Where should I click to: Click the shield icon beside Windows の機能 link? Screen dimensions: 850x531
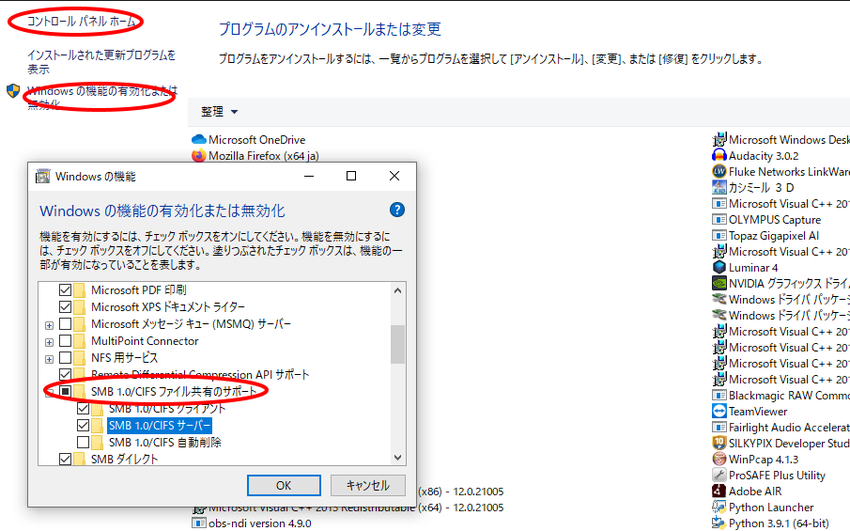coord(13,90)
